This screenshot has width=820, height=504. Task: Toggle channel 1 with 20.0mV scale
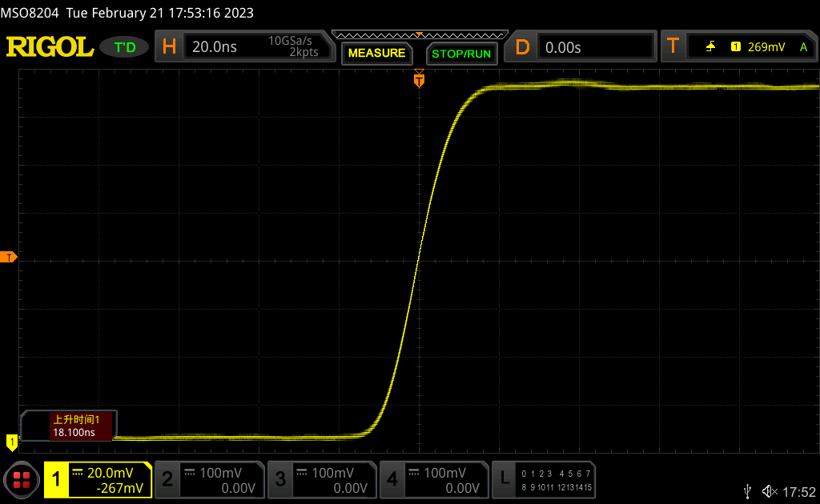click(x=98, y=479)
